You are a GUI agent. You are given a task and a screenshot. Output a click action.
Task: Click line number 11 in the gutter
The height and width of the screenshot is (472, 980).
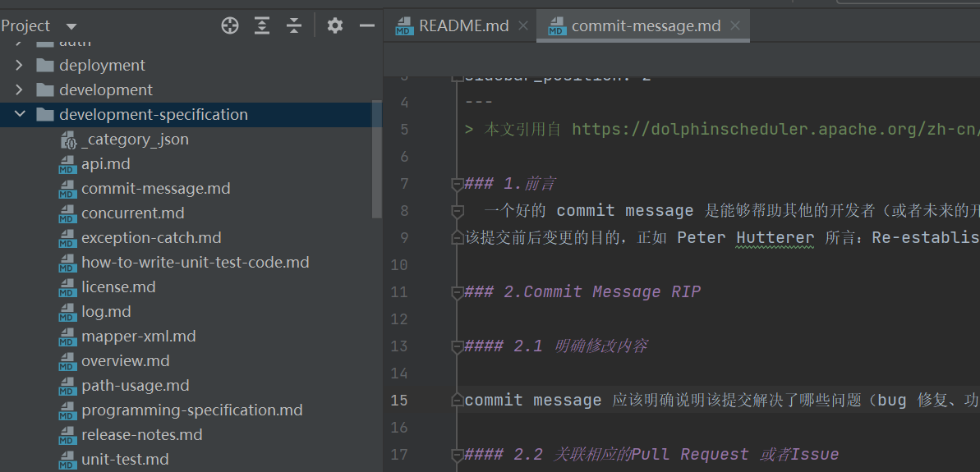[398, 292]
